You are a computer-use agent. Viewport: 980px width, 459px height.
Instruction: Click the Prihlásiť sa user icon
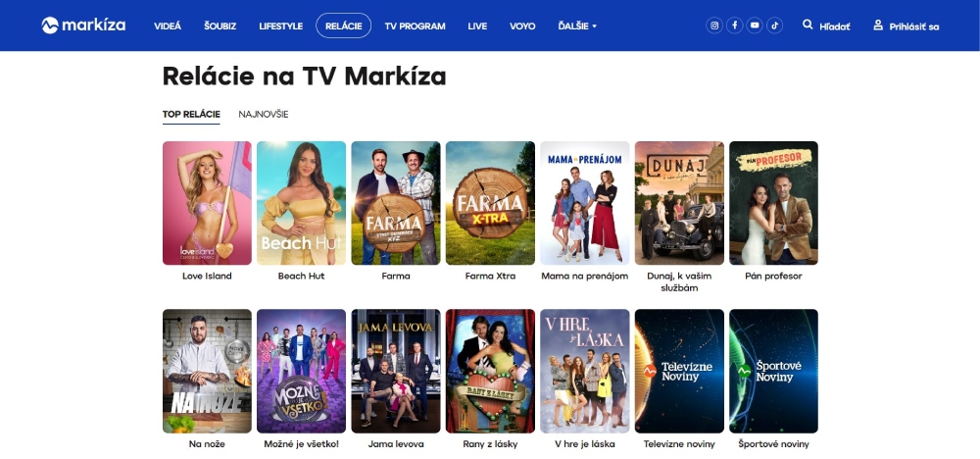click(878, 25)
